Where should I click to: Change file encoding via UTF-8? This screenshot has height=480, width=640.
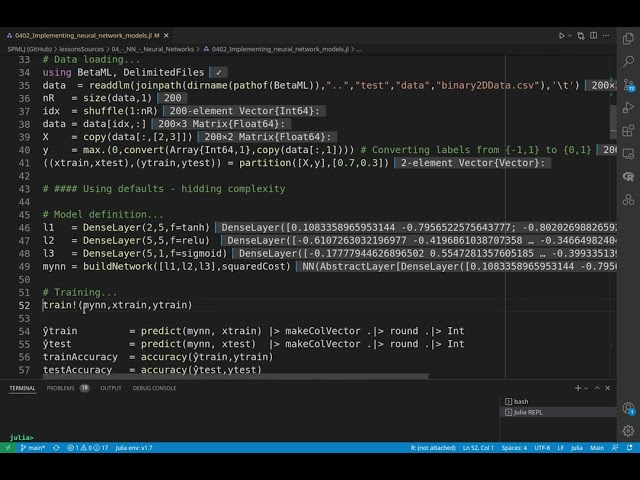542,448
